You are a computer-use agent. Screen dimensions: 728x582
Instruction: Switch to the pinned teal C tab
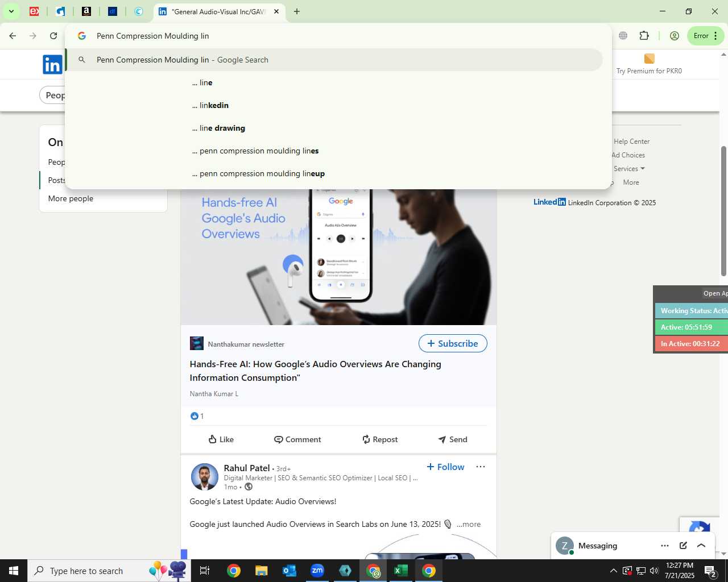pos(139,11)
